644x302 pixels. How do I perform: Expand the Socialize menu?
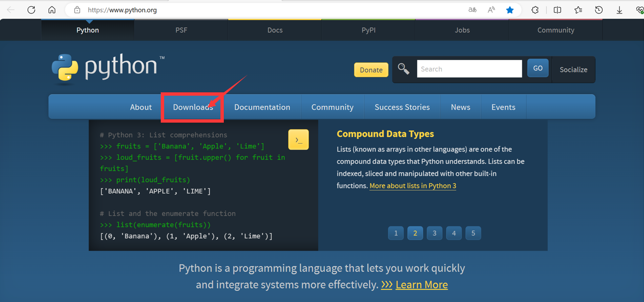(573, 70)
